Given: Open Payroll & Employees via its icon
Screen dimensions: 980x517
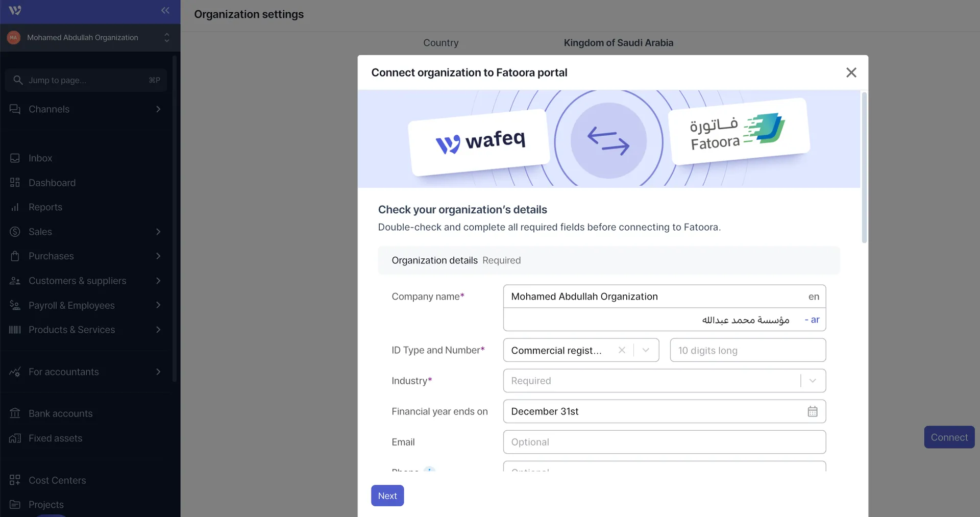Looking at the screenshot, I should 15,305.
